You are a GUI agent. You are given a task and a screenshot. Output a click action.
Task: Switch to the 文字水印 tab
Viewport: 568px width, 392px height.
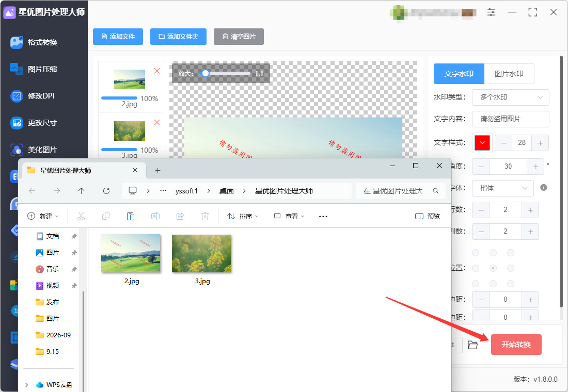tap(459, 74)
